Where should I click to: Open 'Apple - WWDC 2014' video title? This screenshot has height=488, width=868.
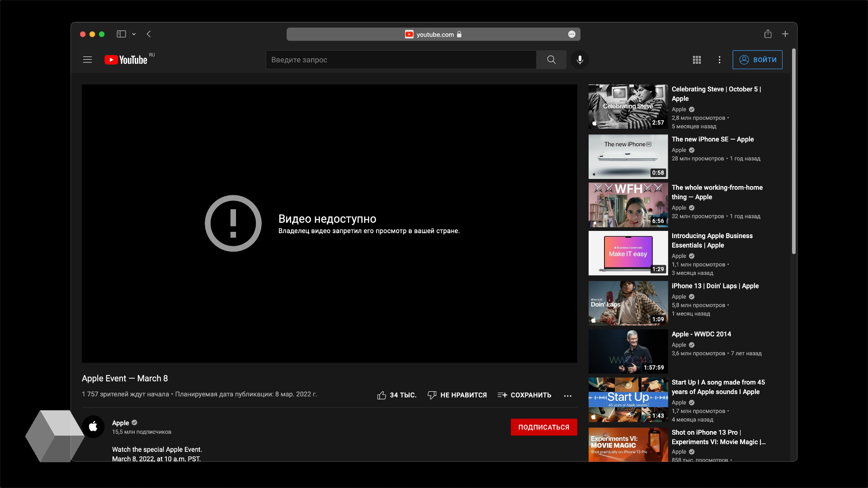coord(701,334)
